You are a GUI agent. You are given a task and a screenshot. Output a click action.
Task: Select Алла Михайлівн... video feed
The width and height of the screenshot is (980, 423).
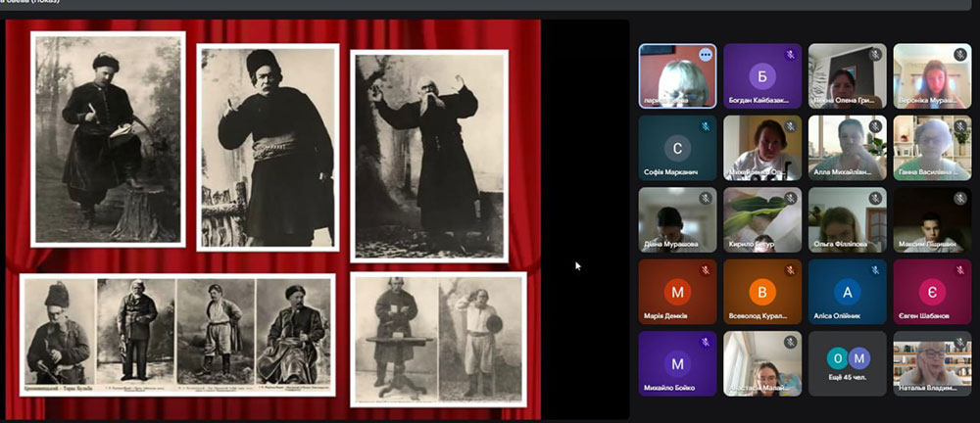pyautogui.click(x=847, y=148)
